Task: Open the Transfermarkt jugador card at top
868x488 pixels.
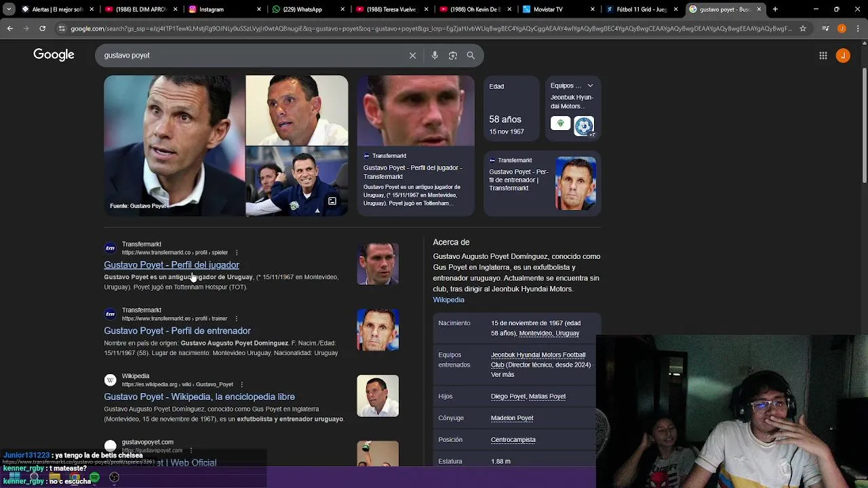Action: pos(416,146)
